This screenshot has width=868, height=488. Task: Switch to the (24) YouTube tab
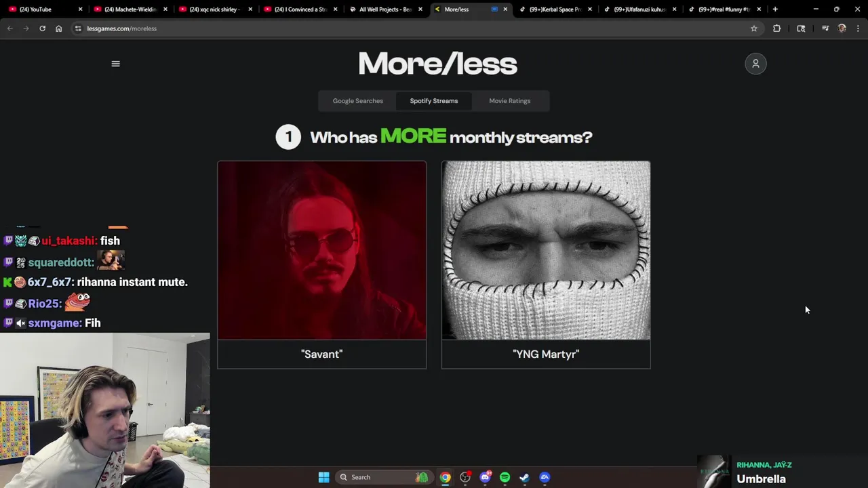click(x=44, y=9)
